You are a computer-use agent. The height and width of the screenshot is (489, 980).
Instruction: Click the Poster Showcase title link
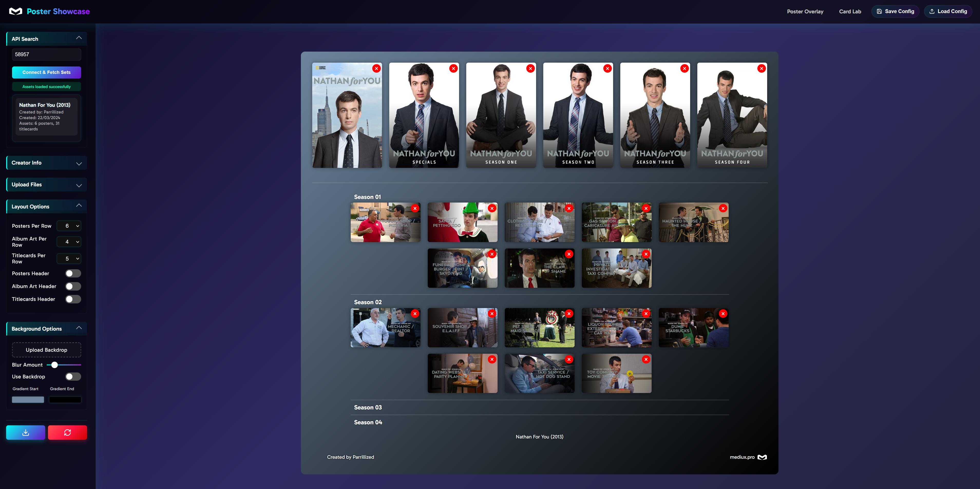pos(58,11)
